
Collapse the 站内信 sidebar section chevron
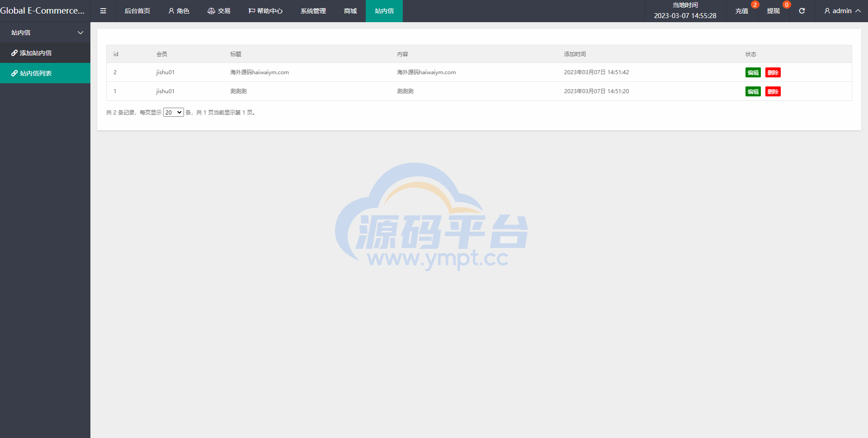80,33
